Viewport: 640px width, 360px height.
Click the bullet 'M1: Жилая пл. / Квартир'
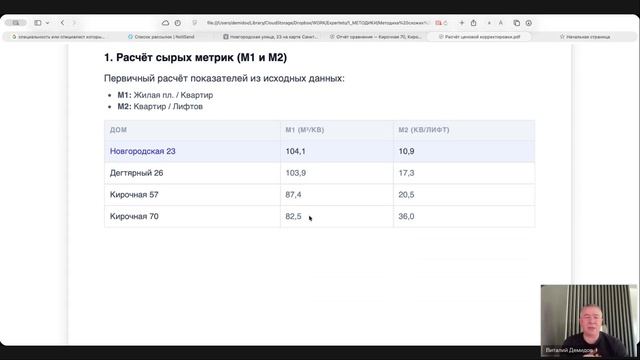(165, 95)
